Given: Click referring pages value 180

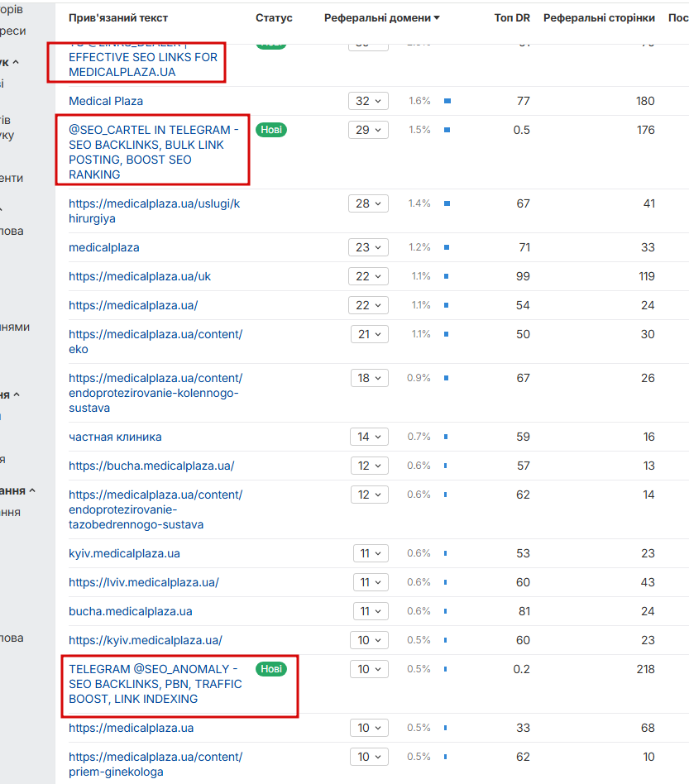Looking at the screenshot, I should tap(645, 101).
